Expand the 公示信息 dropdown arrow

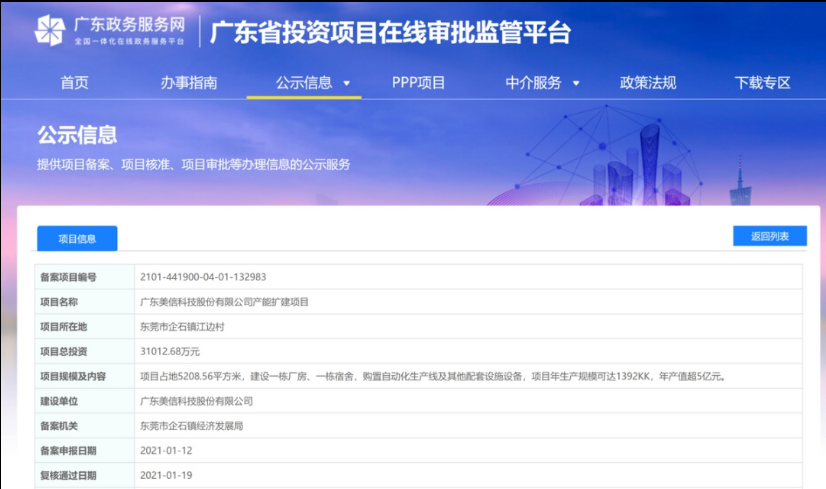pyautogui.click(x=347, y=84)
